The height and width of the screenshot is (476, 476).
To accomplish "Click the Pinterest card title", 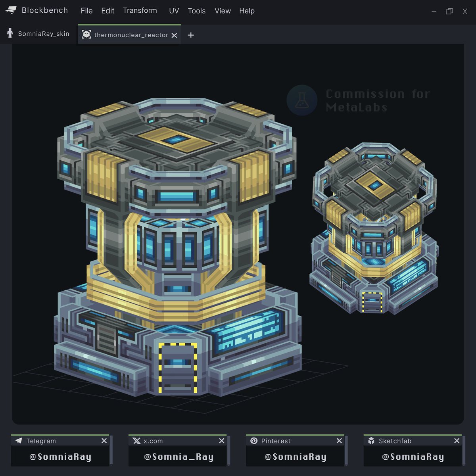I will [x=276, y=441].
